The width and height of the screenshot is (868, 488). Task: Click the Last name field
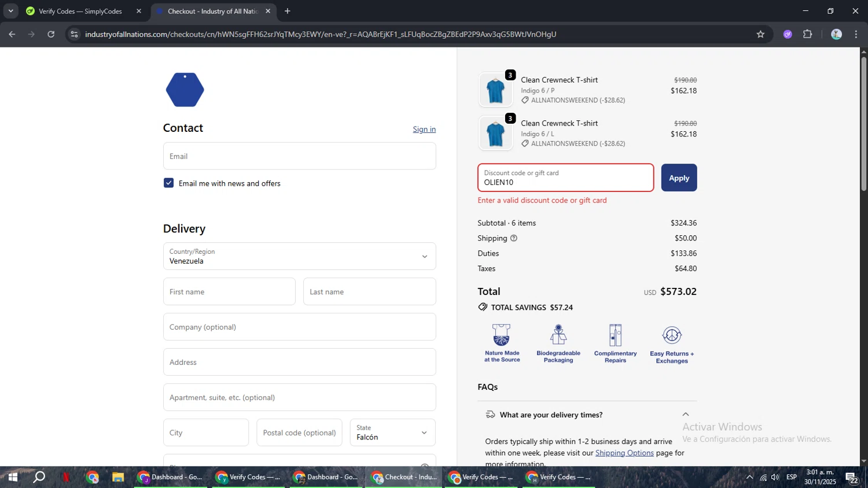pos(369,291)
